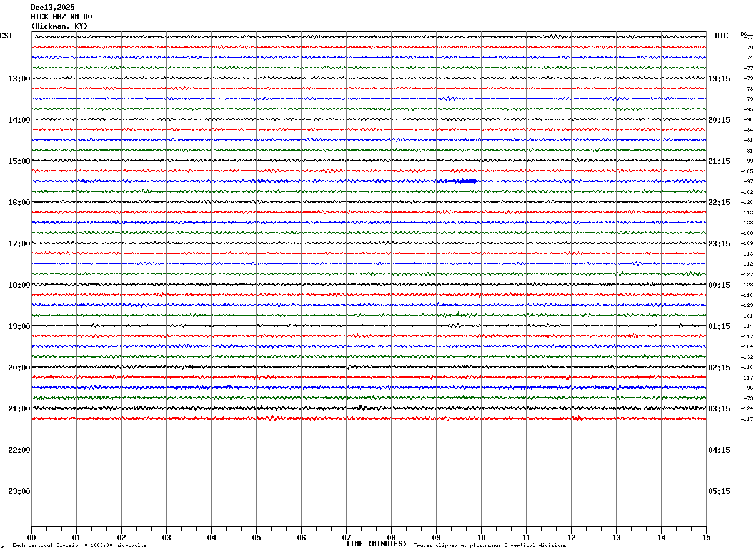Image resolution: width=756 pixels, height=554 pixels.
Task: Click the high-frequency burst on the blue 15:30 trace
Action: pos(457,181)
